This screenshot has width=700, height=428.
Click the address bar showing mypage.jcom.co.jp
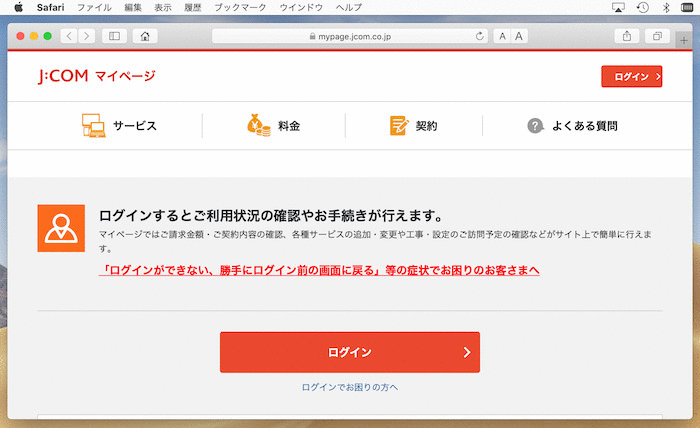coord(350,36)
